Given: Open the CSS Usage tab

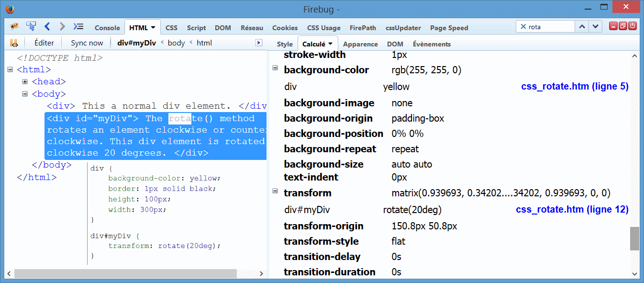Looking at the screenshot, I should (x=323, y=28).
